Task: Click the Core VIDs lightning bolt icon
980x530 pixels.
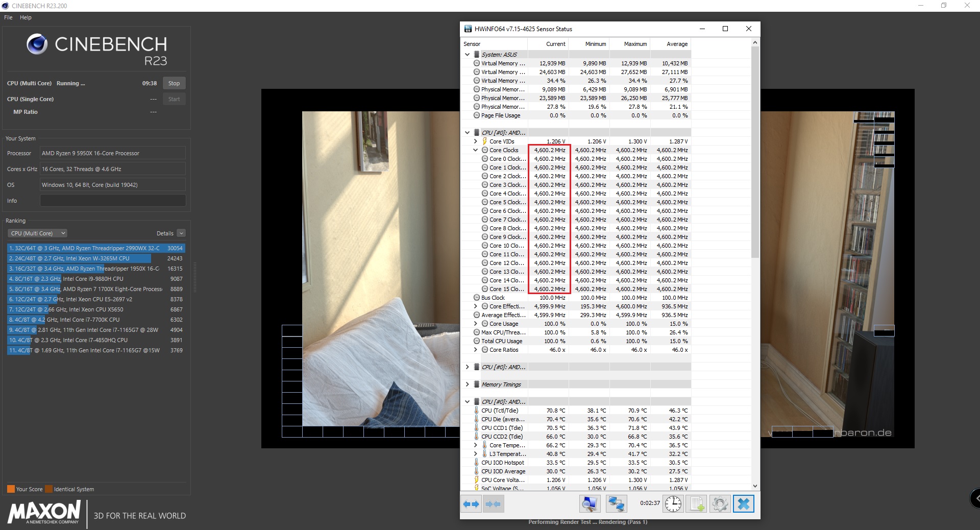Action: [x=484, y=141]
